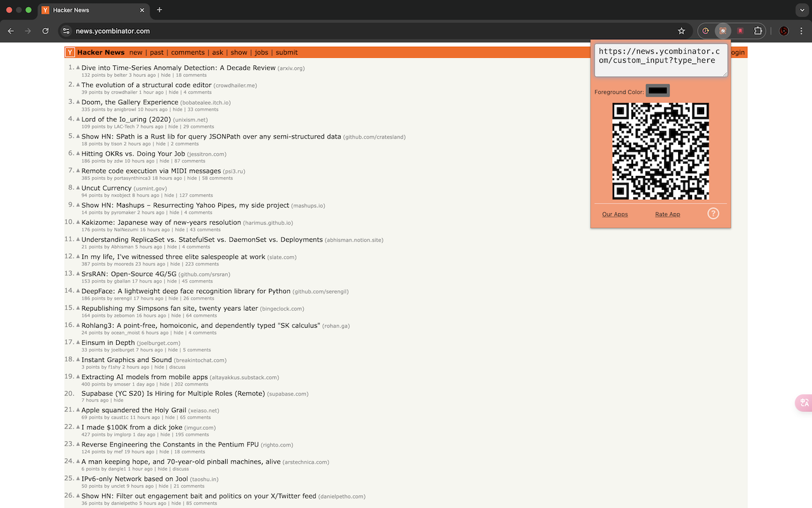Upvote SrsRAN: Open-Source 4G/5G

(x=78, y=273)
